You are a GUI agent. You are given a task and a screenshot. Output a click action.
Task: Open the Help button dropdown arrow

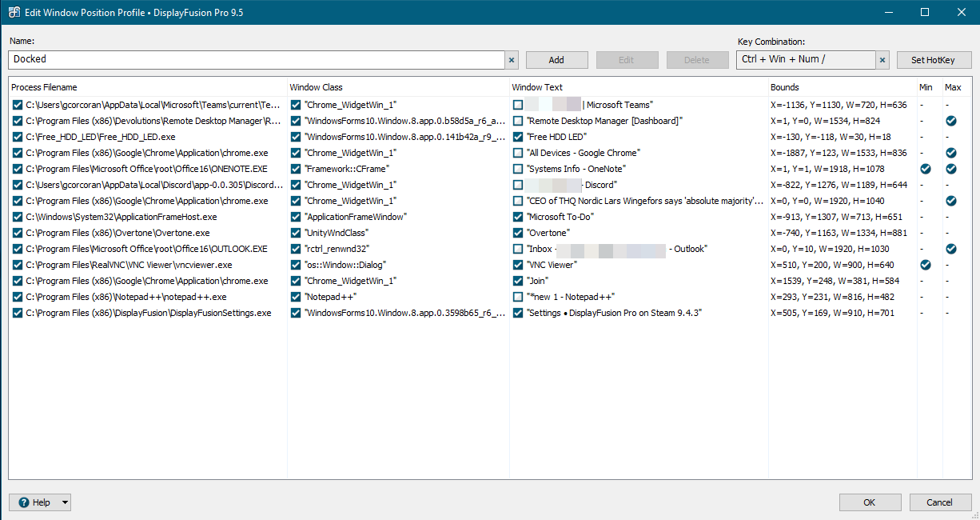coord(65,502)
